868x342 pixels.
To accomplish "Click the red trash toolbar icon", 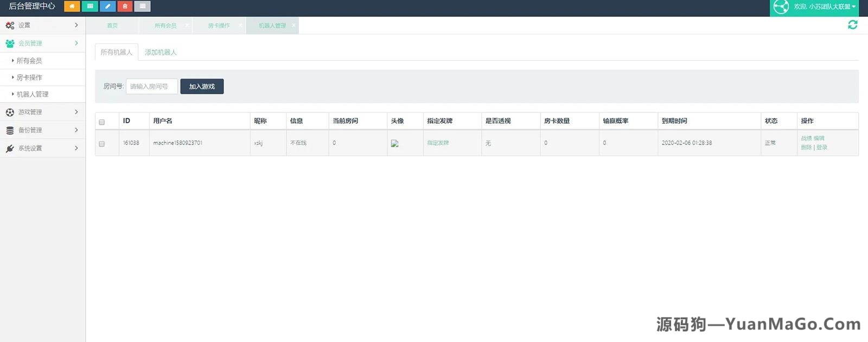I will pyautogui.click(x=125, y=7).
